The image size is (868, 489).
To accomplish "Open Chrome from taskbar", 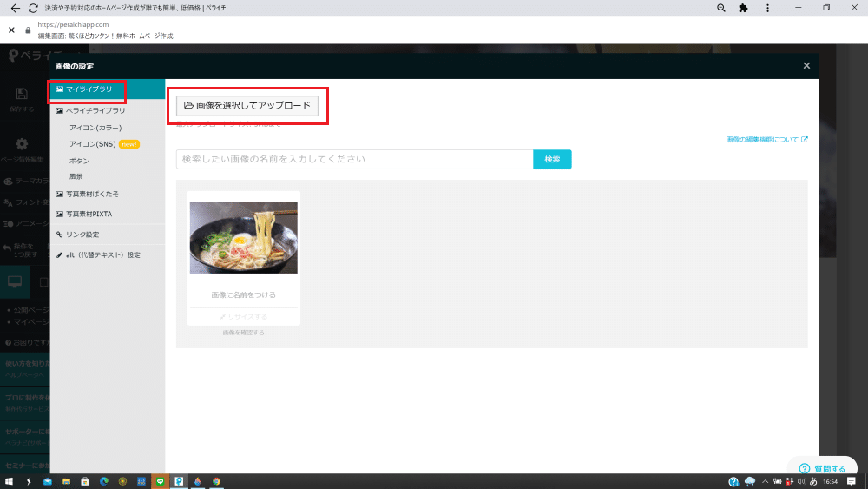I will pyautogui.click(x=216, y=481).
